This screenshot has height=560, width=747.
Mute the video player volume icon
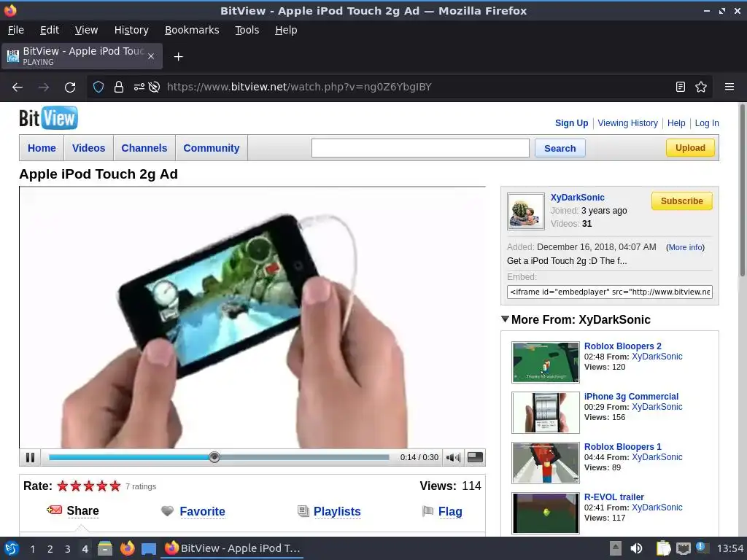(x=452, y=458)
